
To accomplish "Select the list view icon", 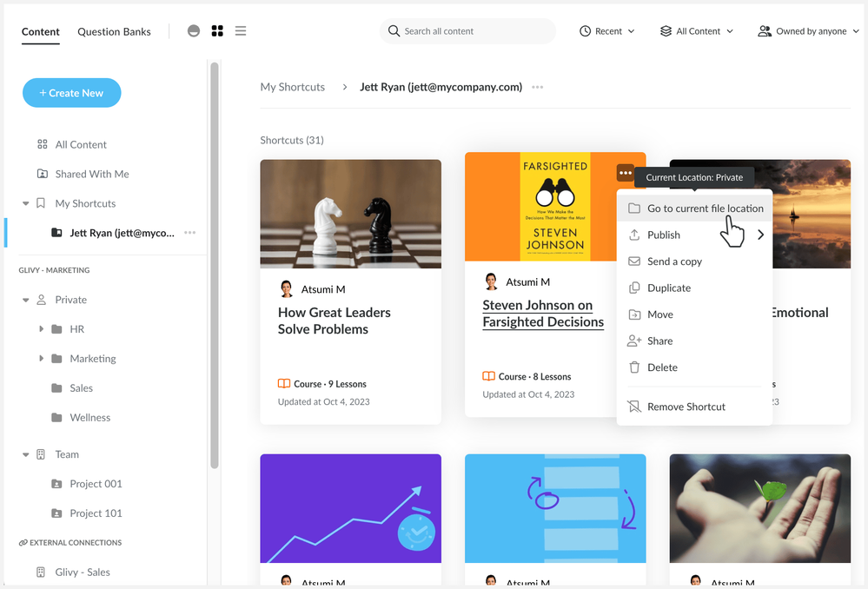I will point(241,31).
